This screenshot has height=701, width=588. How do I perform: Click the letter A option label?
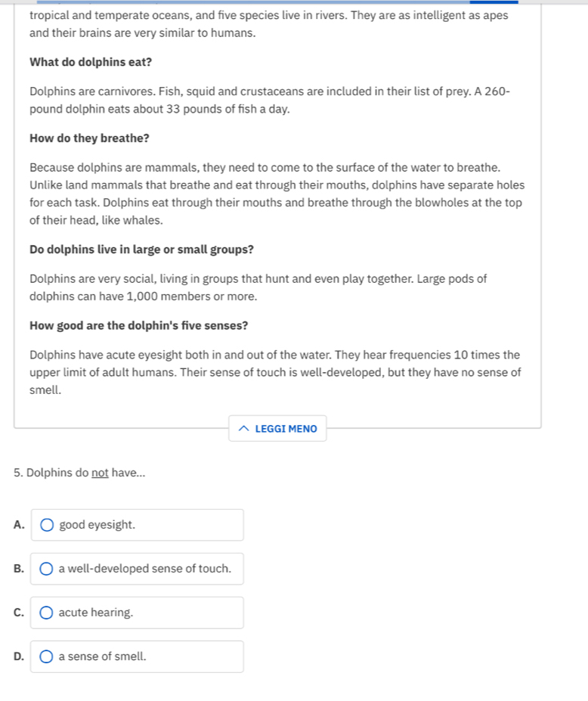(x=17, y=525)
